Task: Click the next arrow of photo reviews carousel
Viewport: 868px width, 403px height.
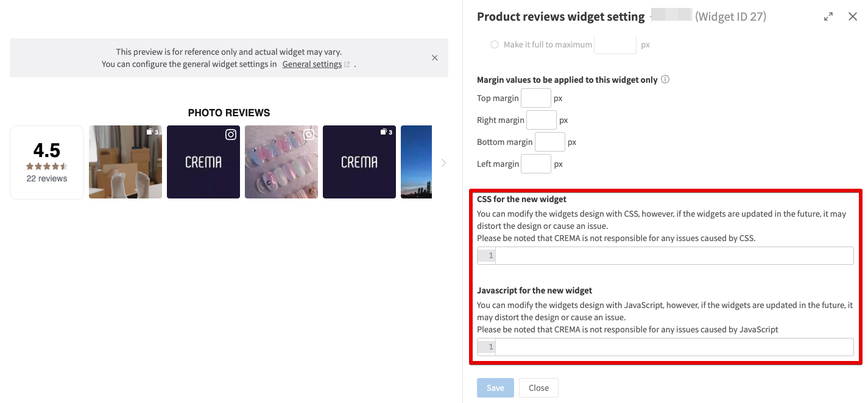Action: [443, 163]
